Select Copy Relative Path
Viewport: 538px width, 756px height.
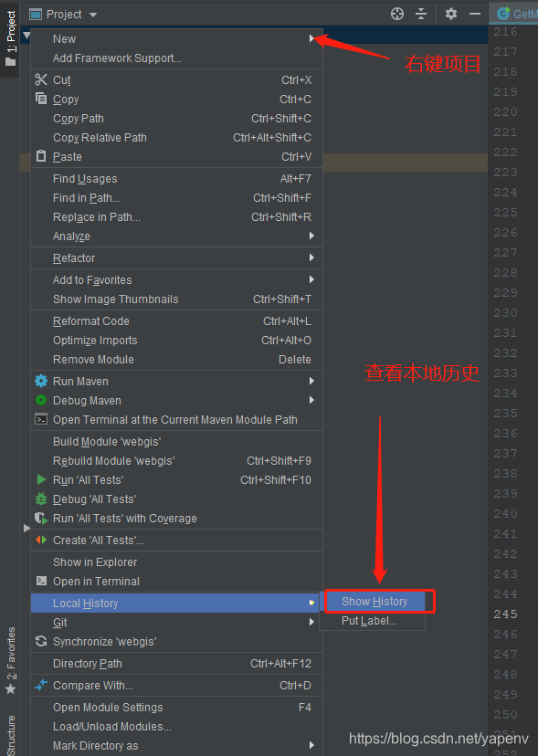(x=176, y=137)
